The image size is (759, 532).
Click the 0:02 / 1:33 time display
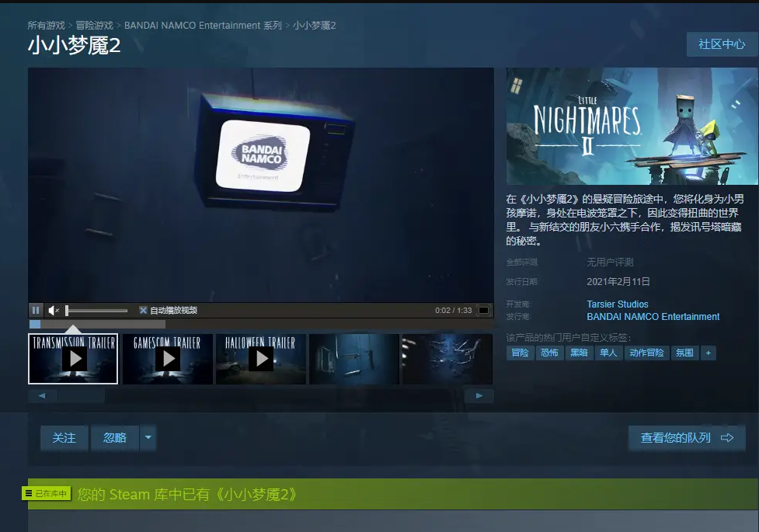click(x=453, y=311)
